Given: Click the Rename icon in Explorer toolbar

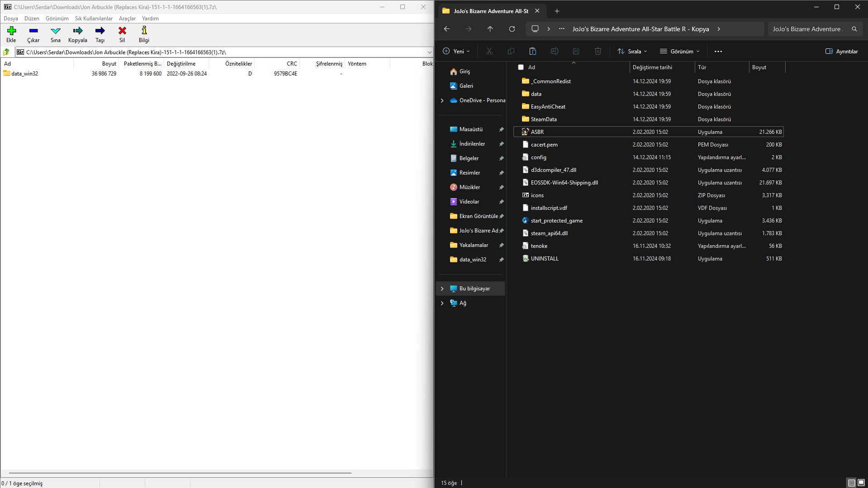Looking at the screenshot, I should (555, 51).
